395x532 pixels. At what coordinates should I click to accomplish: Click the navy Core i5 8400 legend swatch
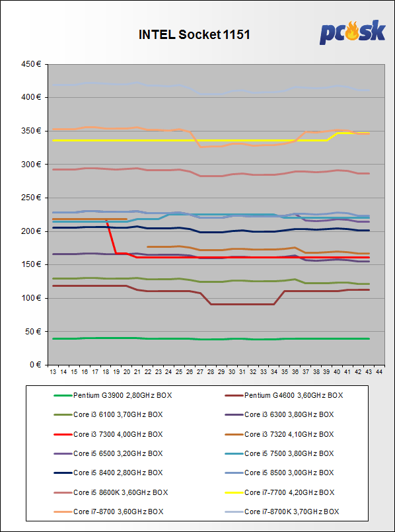coord(63,473)
